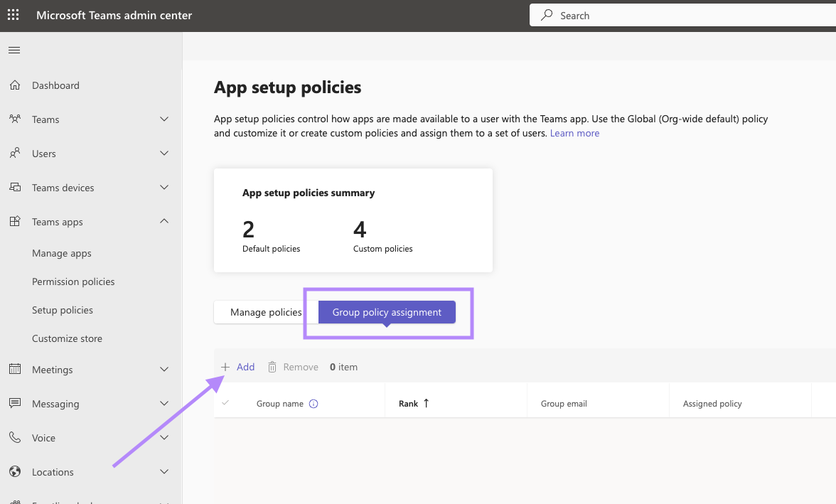
Task: Open Customize store in sidebar
Action: tap(67, 338)
